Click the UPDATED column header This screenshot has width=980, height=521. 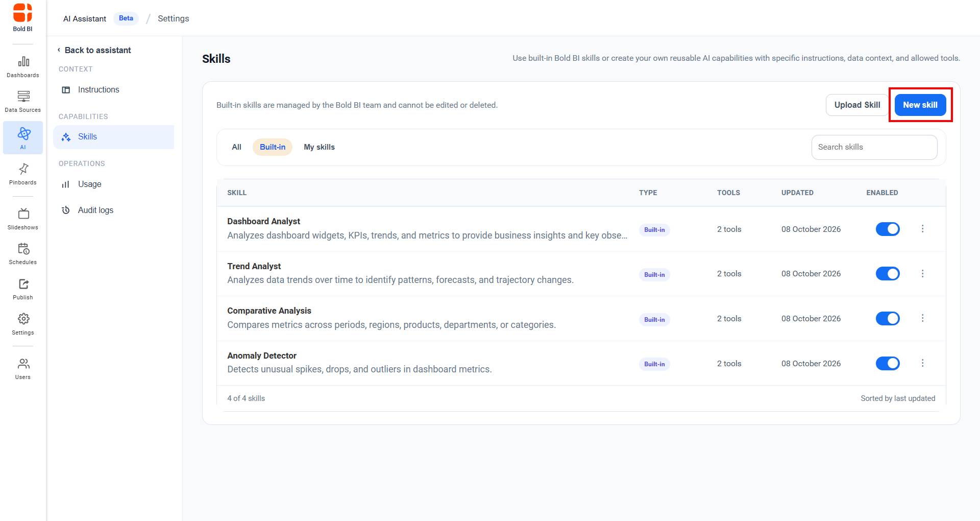point(797,193)
